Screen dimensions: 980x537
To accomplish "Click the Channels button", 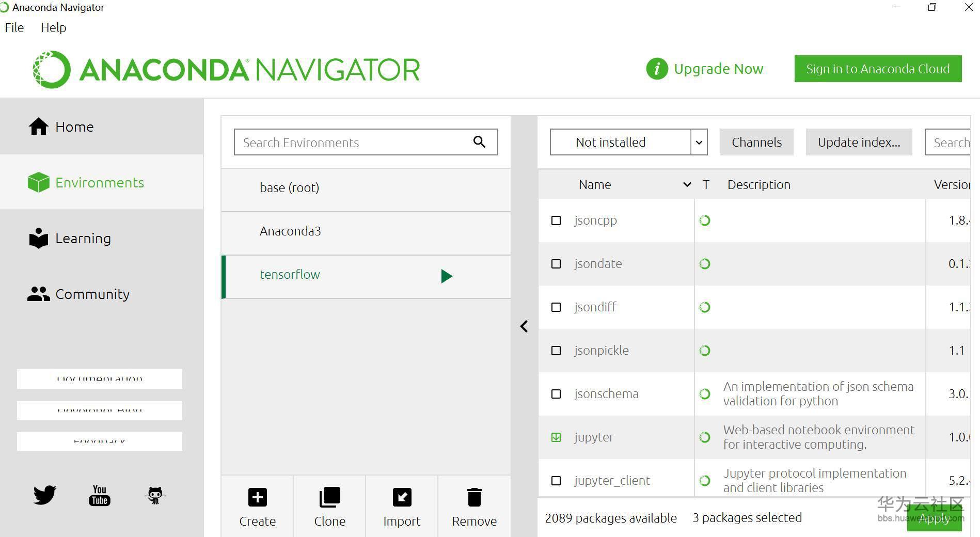I will [x=756, y=142].
